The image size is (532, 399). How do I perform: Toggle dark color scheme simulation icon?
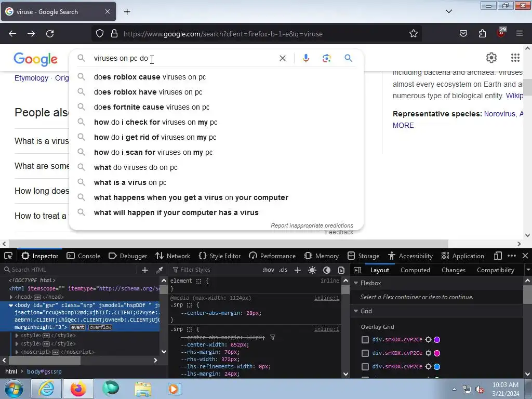coord(327,270)
